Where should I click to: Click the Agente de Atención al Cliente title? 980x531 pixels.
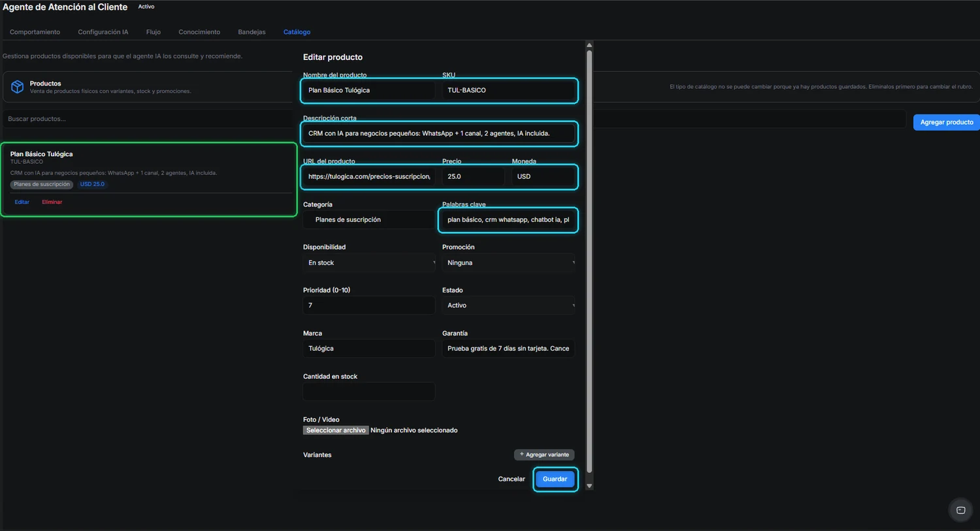click(65, 7)
